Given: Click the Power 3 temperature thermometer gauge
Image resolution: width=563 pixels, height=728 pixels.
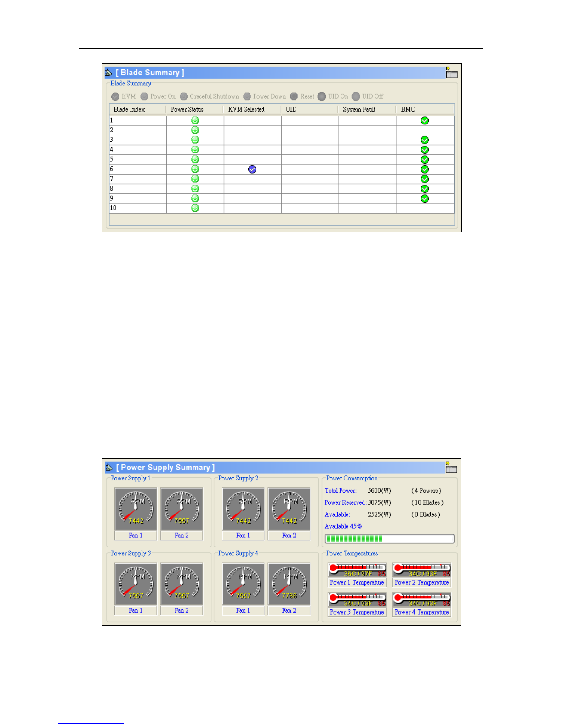Looking at the screenshot, I should (357, 600).
